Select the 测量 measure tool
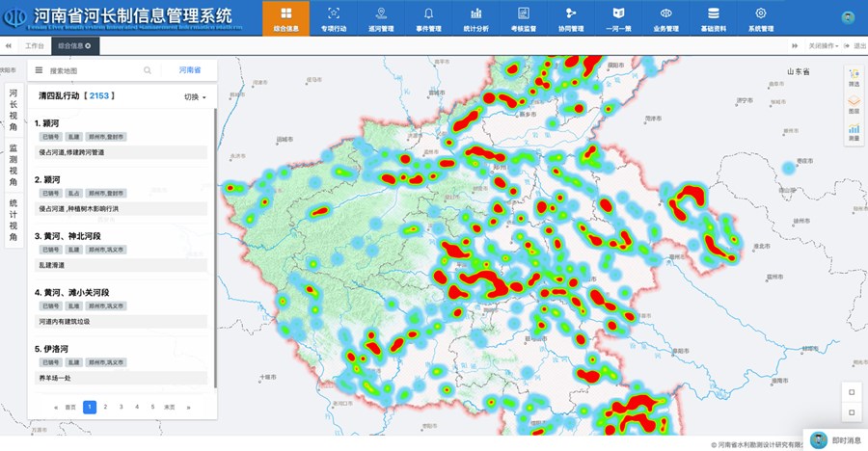The width and height of the screenshot is (868, 451). tap(854, 132)
